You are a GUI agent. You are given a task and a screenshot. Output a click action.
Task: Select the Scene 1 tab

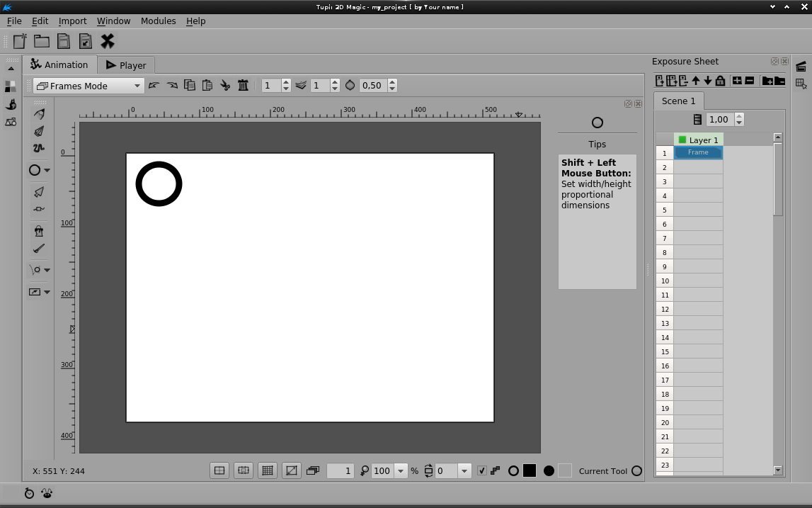click(x=678, y=101)
